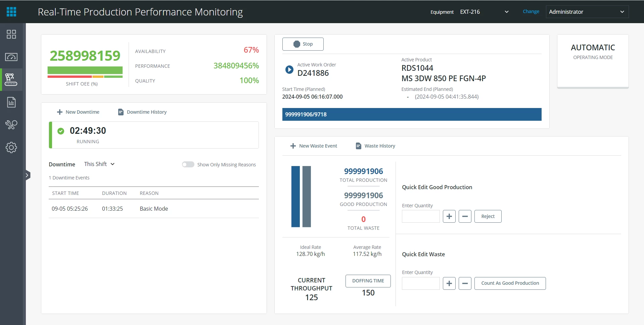Open the dashboard tiles sidebar icon
Screen dimensions: 644x325
11,34
